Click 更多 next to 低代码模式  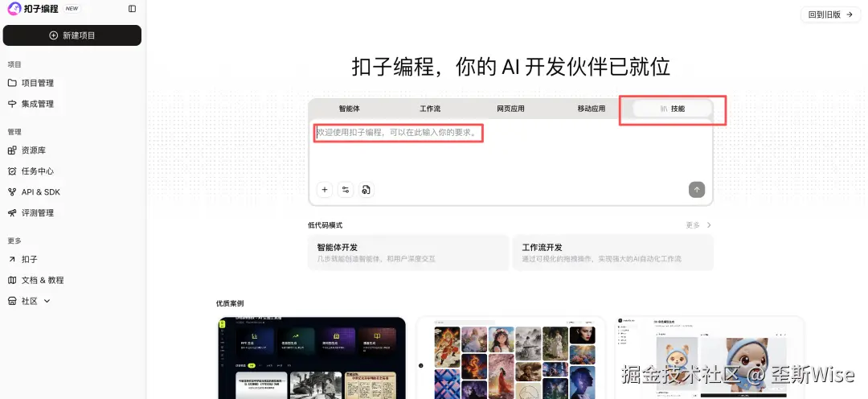coord(693,225)
